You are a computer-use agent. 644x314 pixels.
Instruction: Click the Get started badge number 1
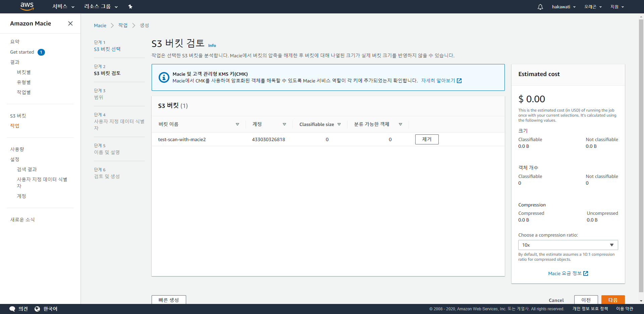pos(41,52)
